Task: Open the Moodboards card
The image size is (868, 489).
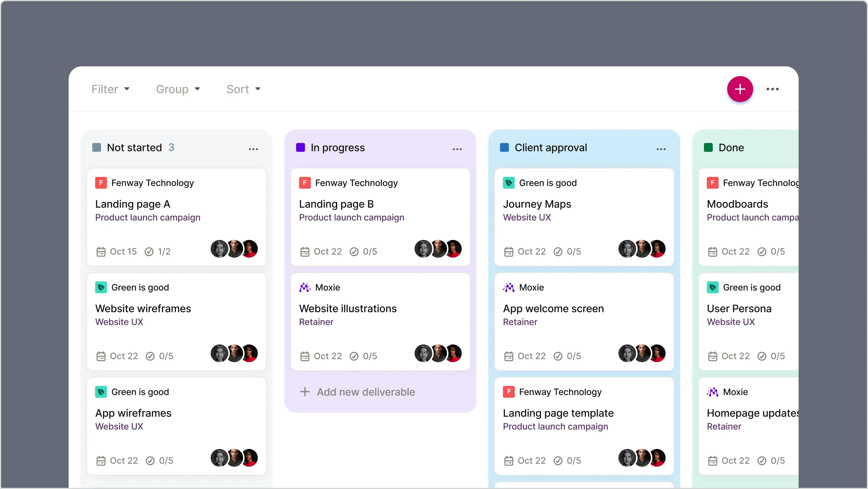Action: 748,217
